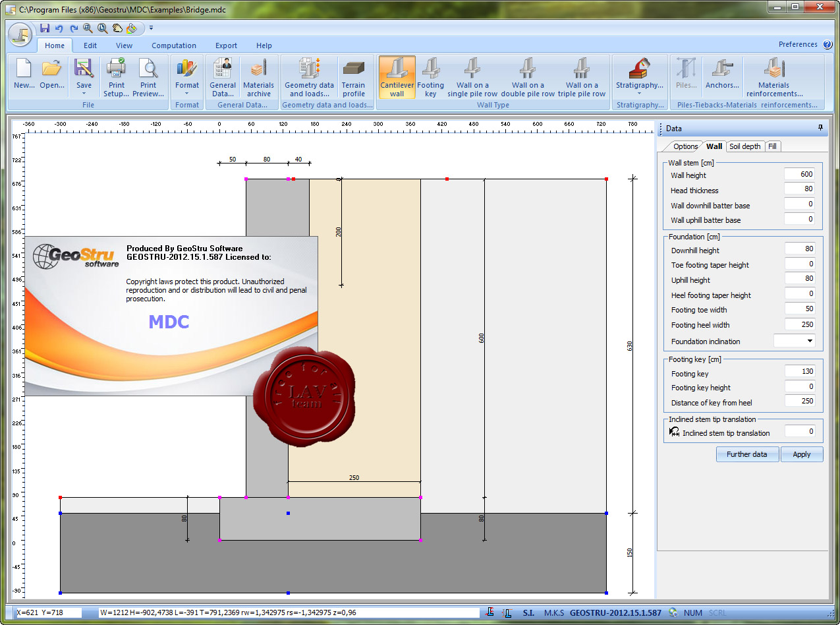Click the X Y coordinates status box
This screenshot has width=840, height=625.
pyautogui.click(x=48, y=612)
